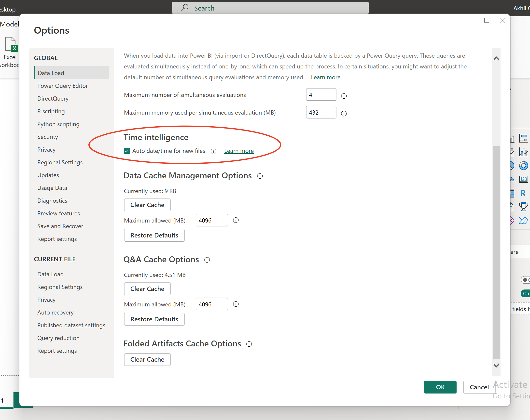530x420 pixels.
Task: Select the R script visual icon
Action: (x=523, y=193)
